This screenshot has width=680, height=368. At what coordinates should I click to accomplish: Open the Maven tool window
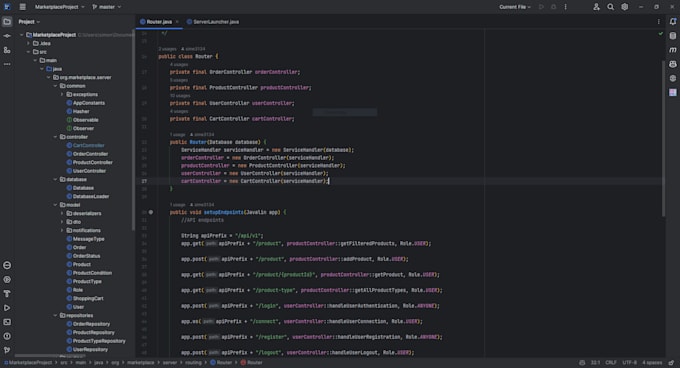673,50
